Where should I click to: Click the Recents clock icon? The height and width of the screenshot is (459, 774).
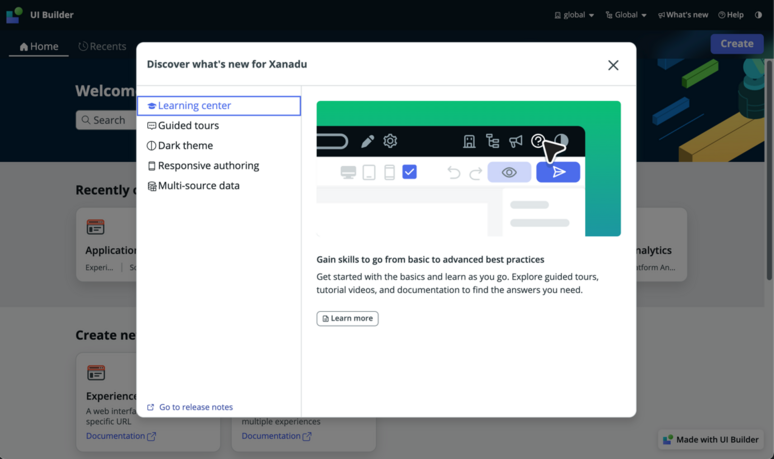[x=83, y=46]
